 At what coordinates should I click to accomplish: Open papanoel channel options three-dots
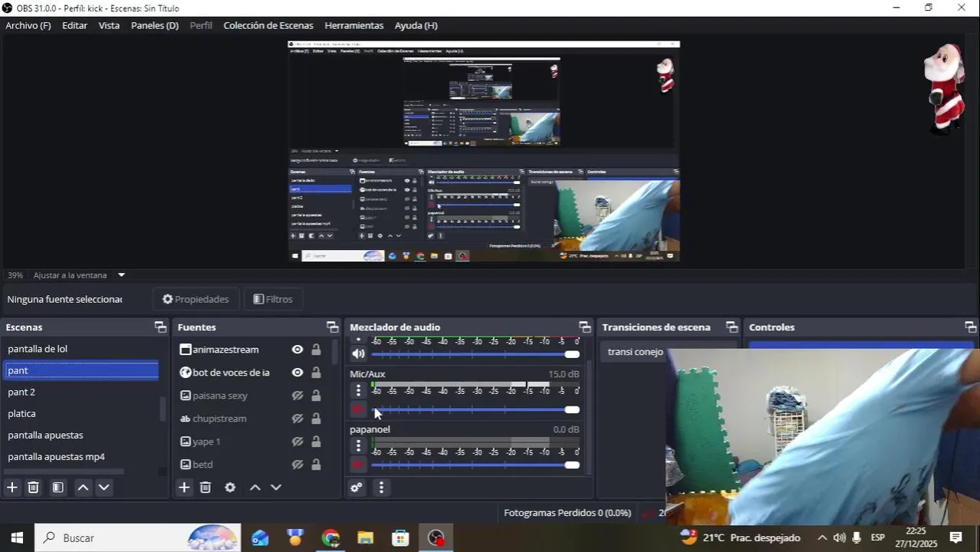(358, 445)
